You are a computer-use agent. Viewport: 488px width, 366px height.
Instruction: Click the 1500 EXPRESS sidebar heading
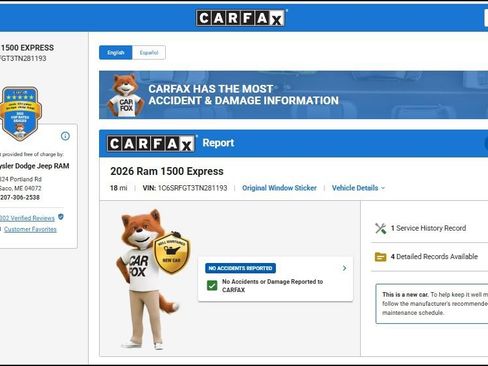click(27, 48)
